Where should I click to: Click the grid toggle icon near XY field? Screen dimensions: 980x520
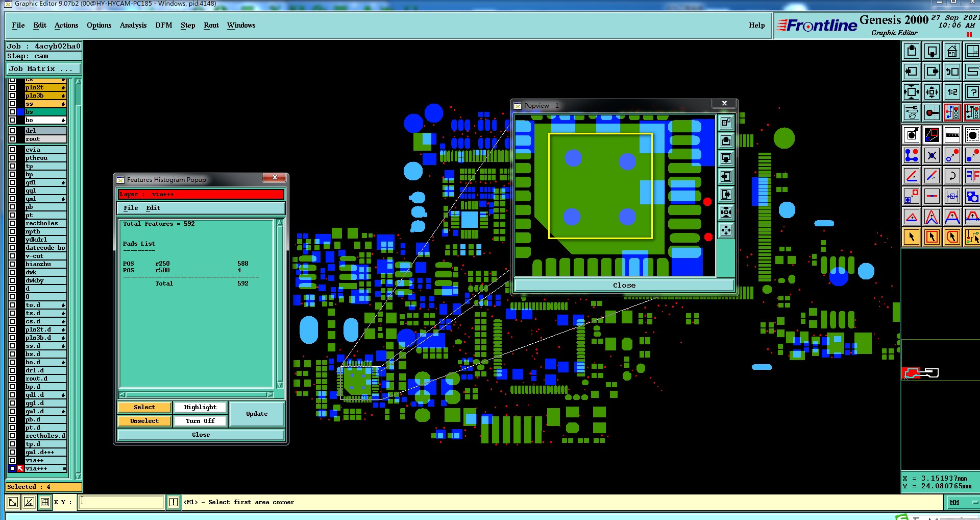tap(45, 502)
